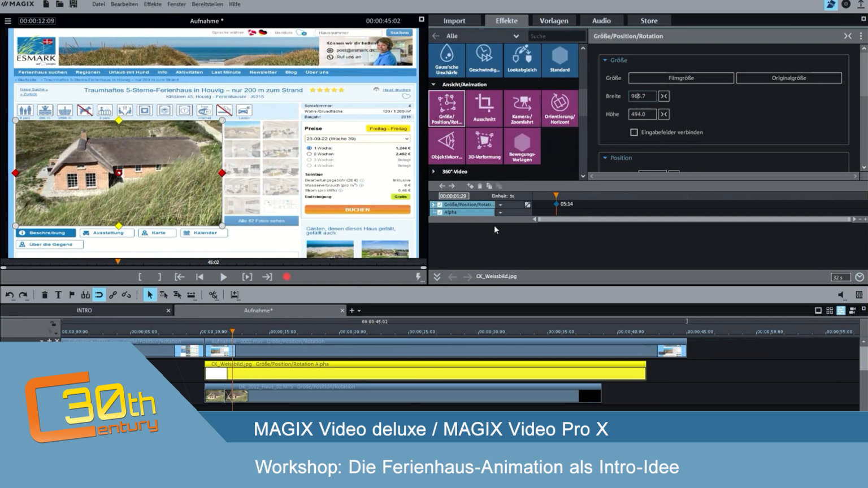Toggle the track lock icon in timeline header
The width and height of the screenshot is (868, 488).
tap(53, 324)
